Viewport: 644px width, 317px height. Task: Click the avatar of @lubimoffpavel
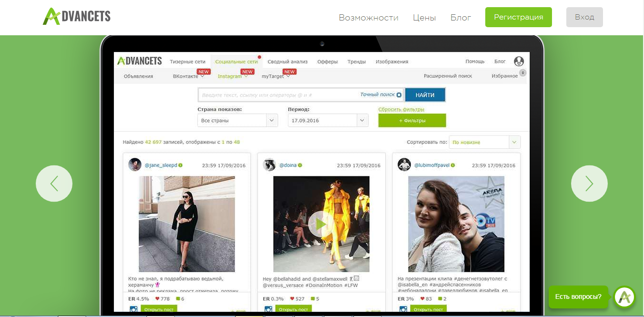click(x=404, y=165)
